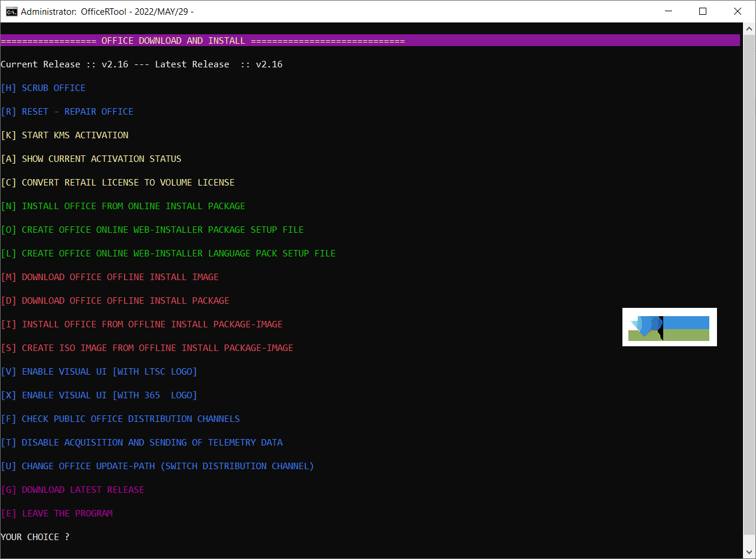
Task: Close the OfficeRTool console window
Action: pyautogui.click(x=738, y=11)
